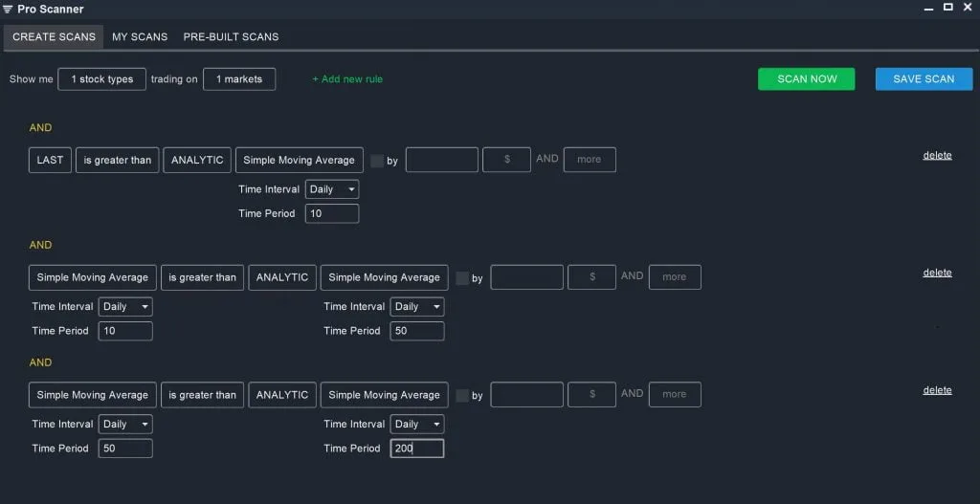Click the Add new rule link

(347, 79)
